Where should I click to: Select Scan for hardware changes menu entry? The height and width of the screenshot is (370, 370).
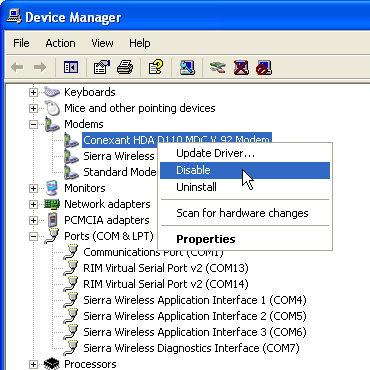coord(245,213)
